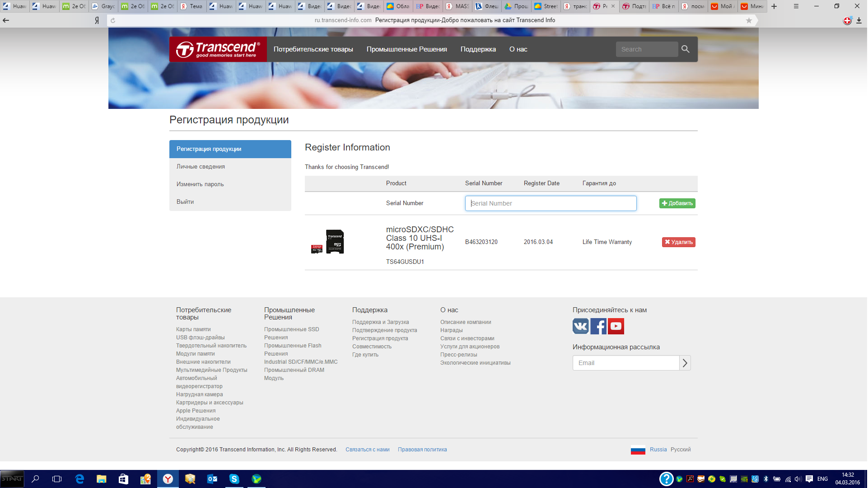Open Связаться с нами link

367,450
